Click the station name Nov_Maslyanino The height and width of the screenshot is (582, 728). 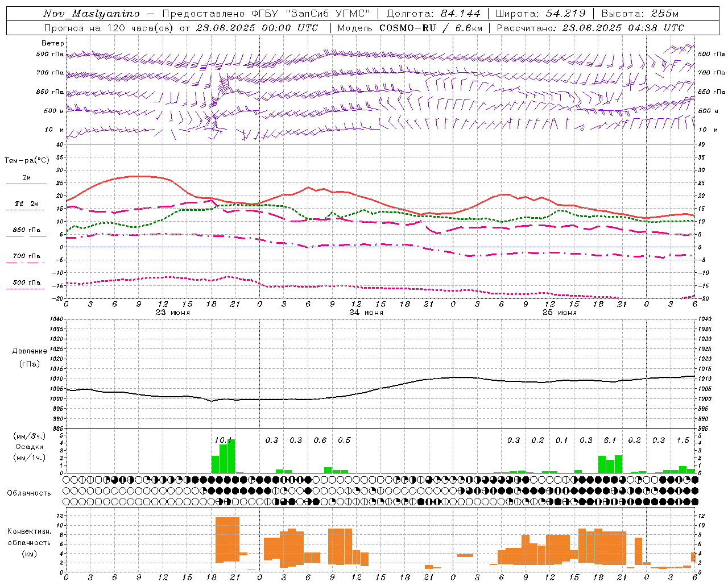(92, 14)
